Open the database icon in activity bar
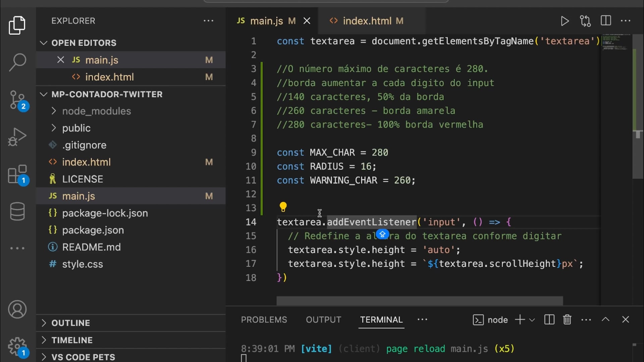The image size is (644, 362). pos(17,212)
